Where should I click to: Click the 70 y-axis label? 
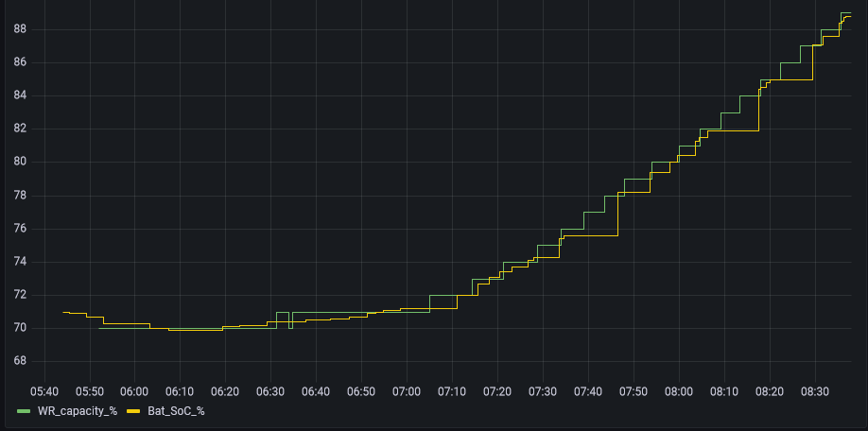[x=21, y=328]
